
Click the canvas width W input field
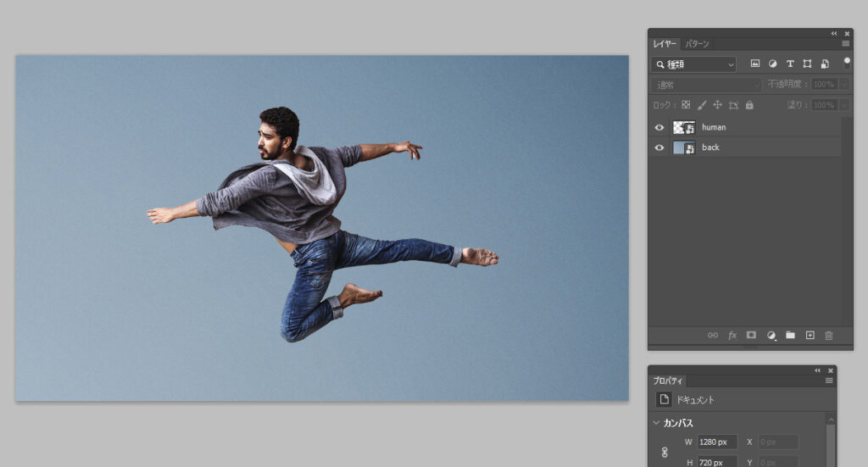click(x=716, y=442)
